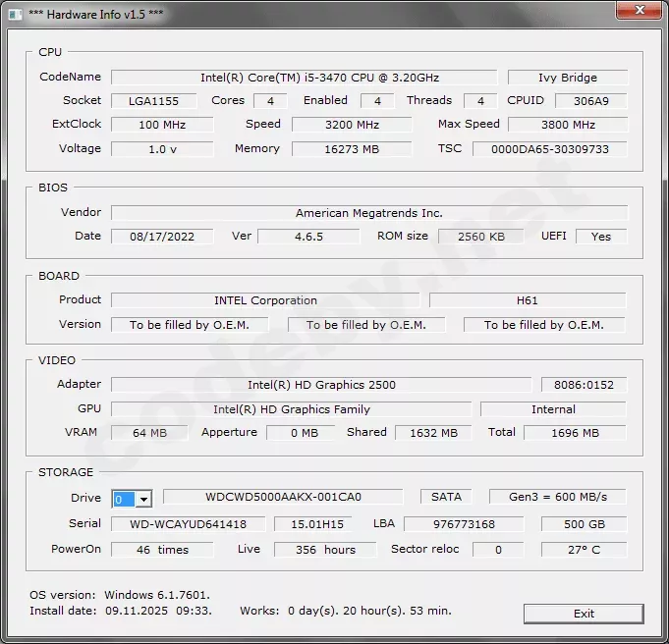Click the video Adapter name field
669x644 pixels.
(x=321, y=385)
